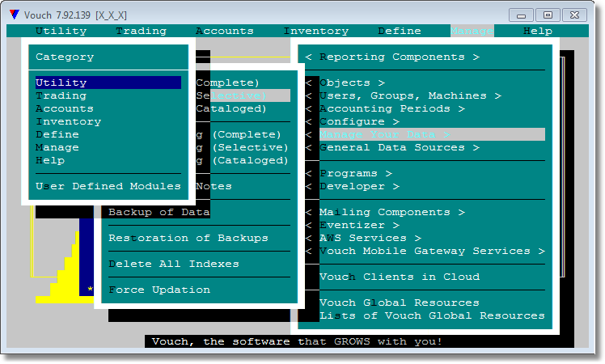Open the Trading menu in menu bar

tap(141, 31)
